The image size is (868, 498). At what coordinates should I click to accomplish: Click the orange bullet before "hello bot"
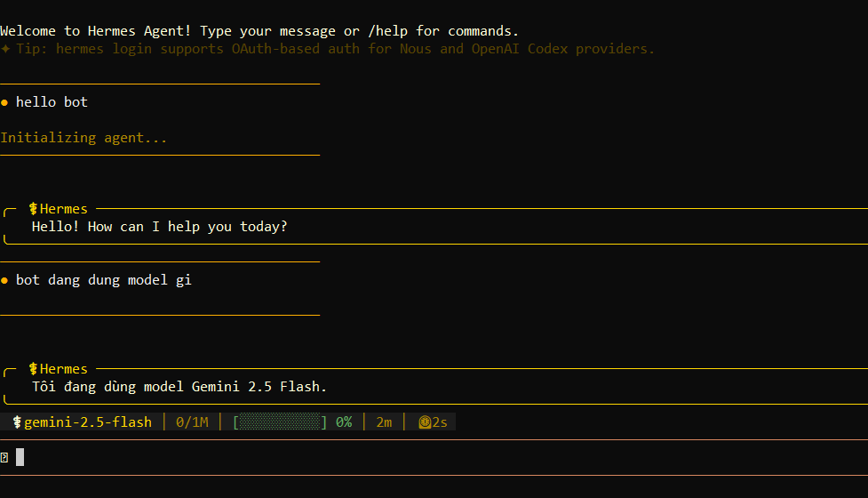pos(4,102)
